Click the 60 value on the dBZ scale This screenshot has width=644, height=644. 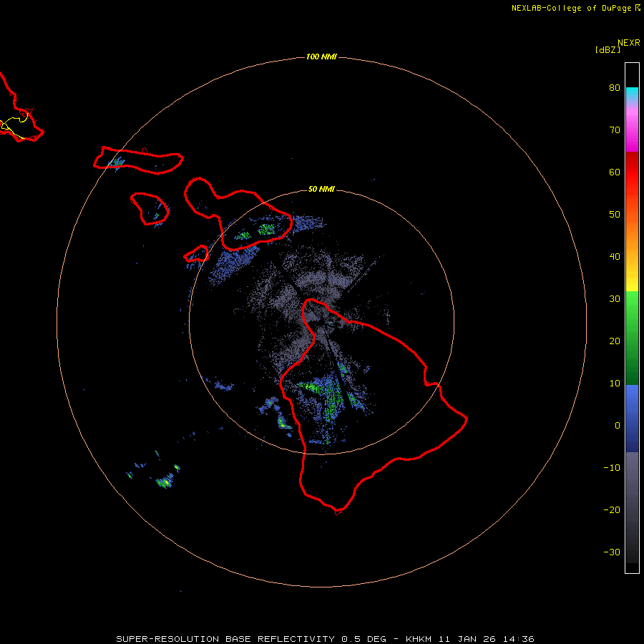click(x=615, y=172)
